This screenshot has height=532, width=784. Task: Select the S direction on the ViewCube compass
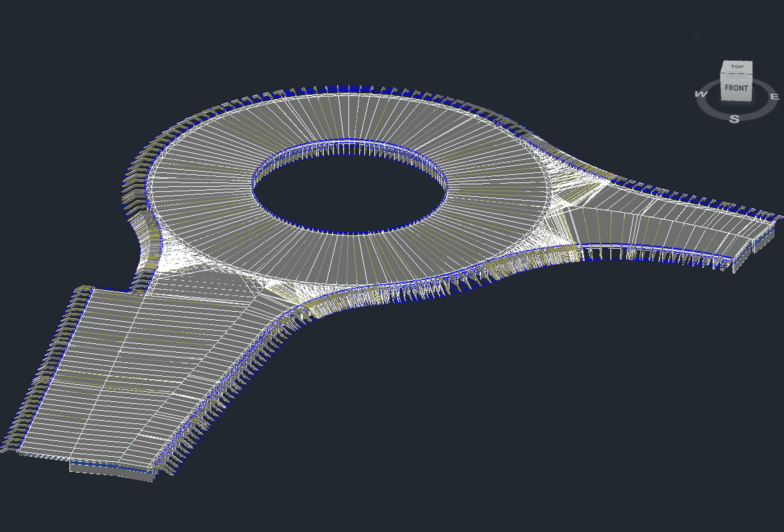(x=734, y=119)
